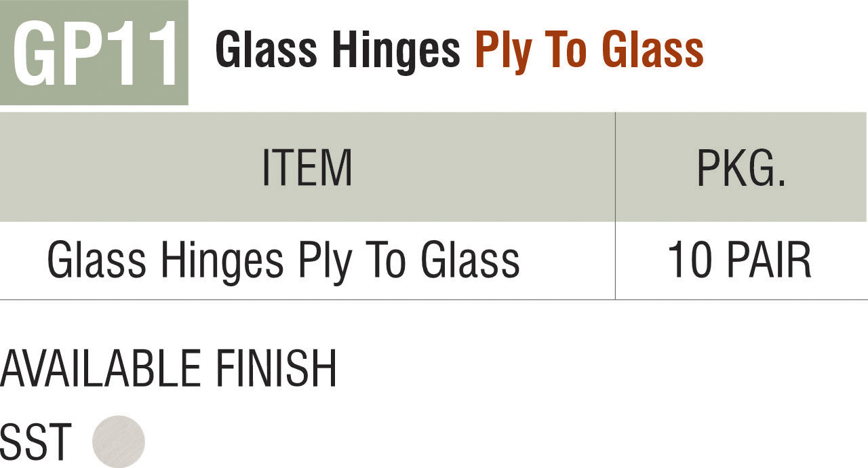This screenshot has width=868, height=468.
Task: Select the ITEM column header
Action: (307, 168)
